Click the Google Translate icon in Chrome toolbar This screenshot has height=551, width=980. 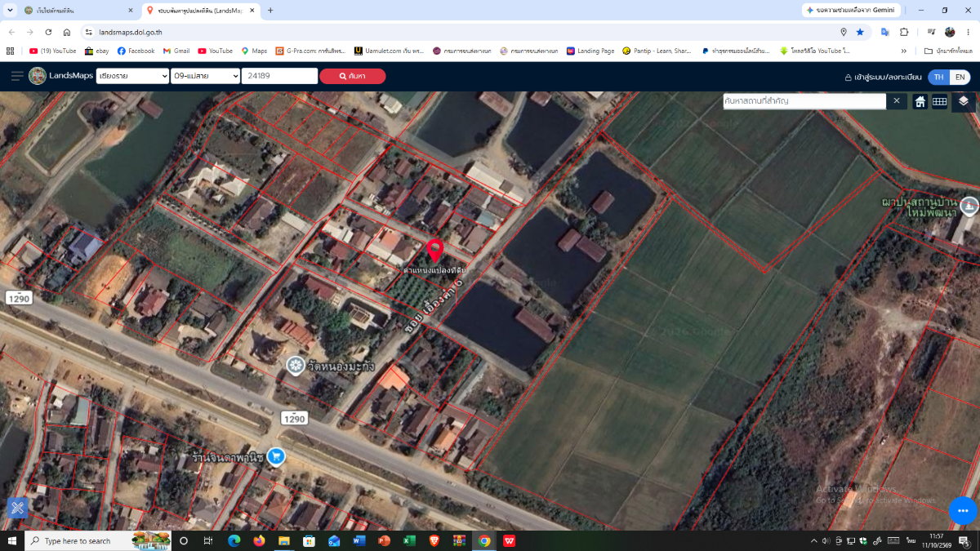coord(884,32)
